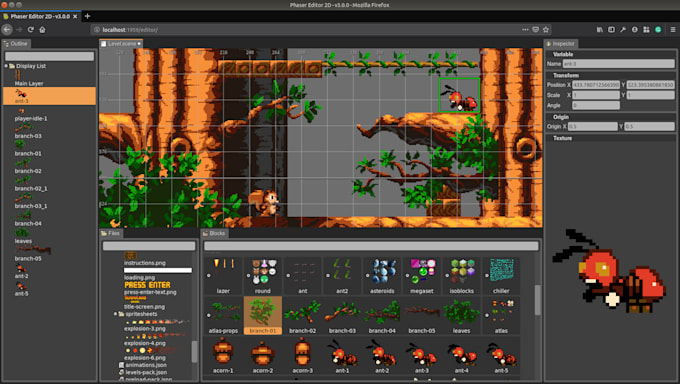Select the leaves block
Image resolution: width=680 pixels, height=384 pixels.
coord(462,315)
